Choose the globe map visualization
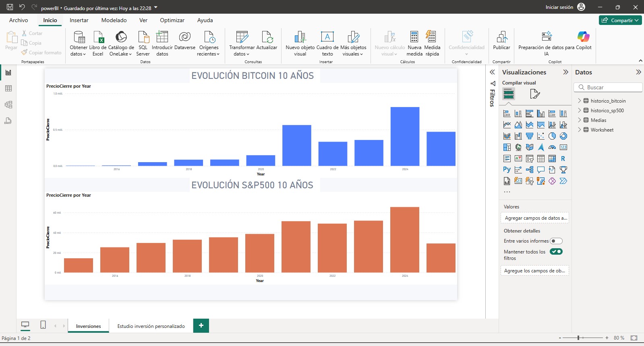Image resolution: width=644 pixels, height=346 pixels. (518, 147)
